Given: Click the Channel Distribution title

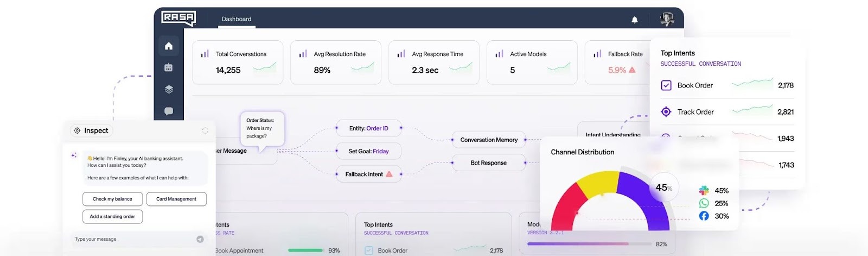Looking at the screenshot, I should tap(583, 152).
